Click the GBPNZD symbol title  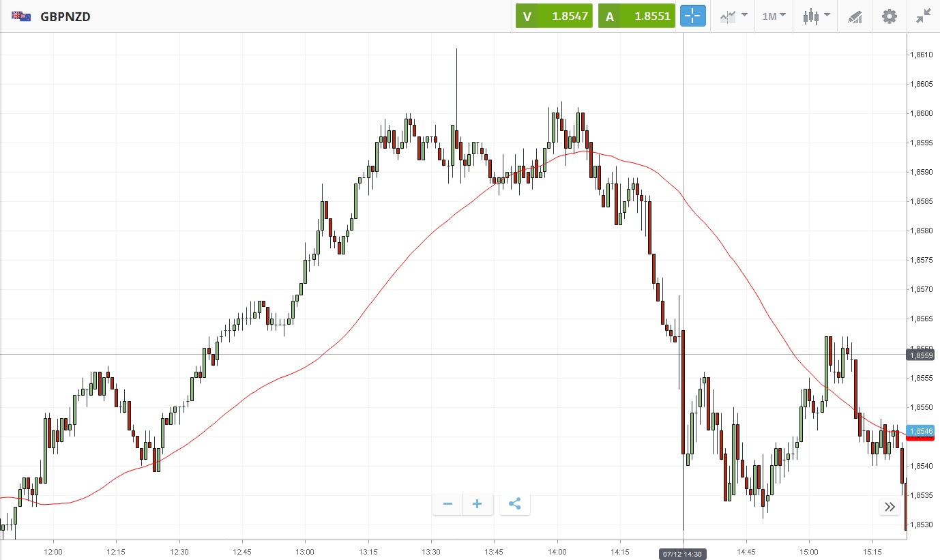point(65,16)
